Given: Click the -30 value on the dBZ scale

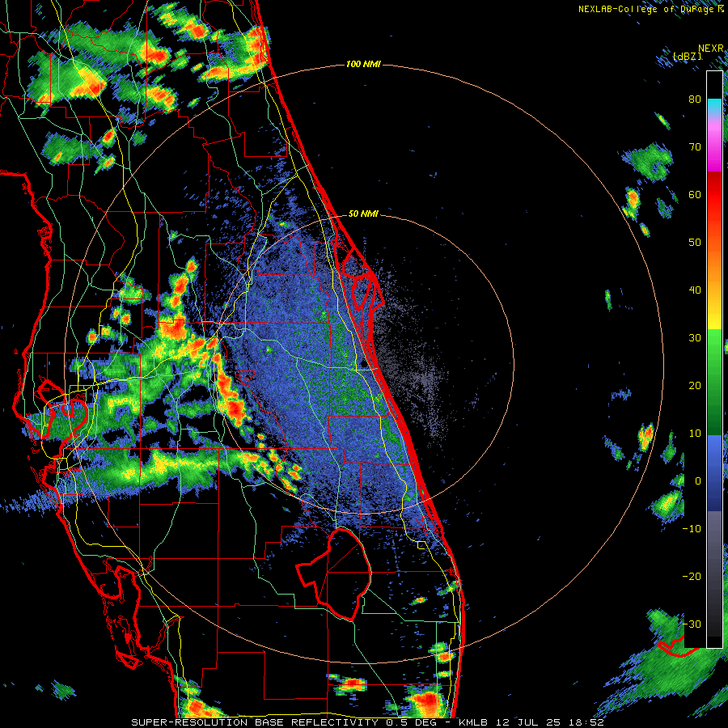Looking at the screenshot, I should pos(692,624).
